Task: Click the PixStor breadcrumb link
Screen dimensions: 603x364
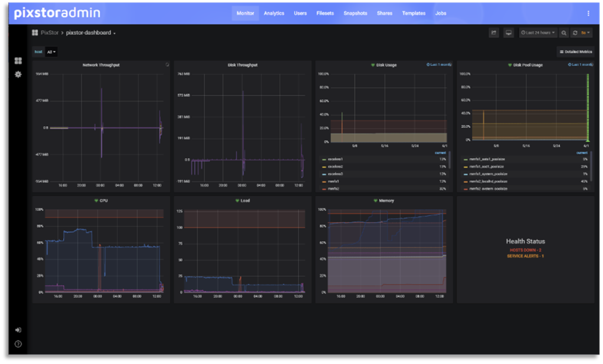Action: tap(49, 33)
